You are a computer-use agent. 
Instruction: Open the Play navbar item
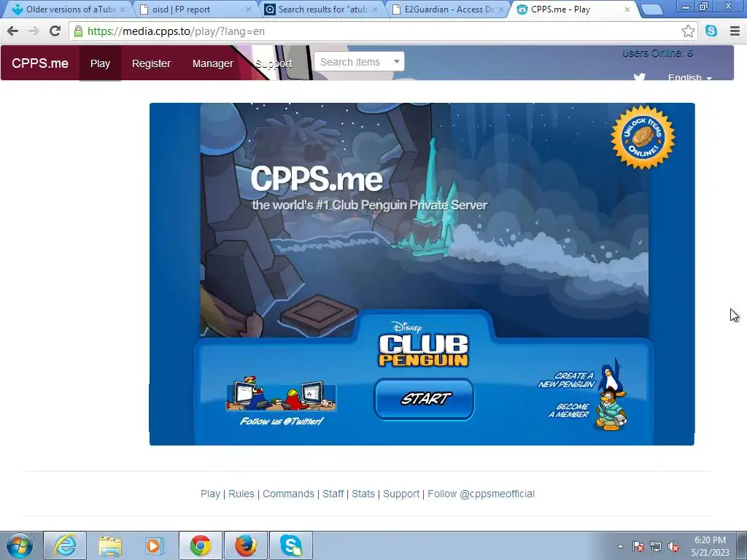click(100, 63)
